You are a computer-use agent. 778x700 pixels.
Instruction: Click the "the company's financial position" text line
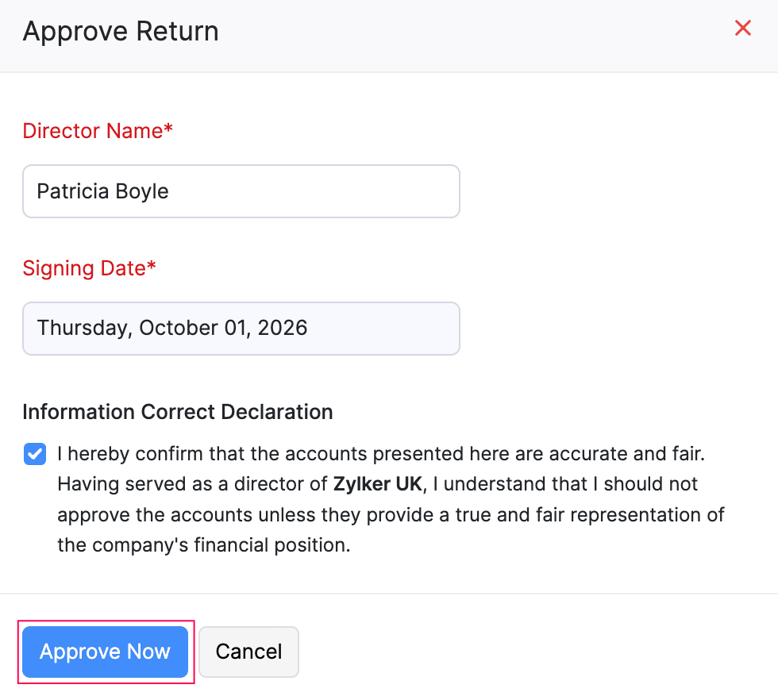[204, 545]
